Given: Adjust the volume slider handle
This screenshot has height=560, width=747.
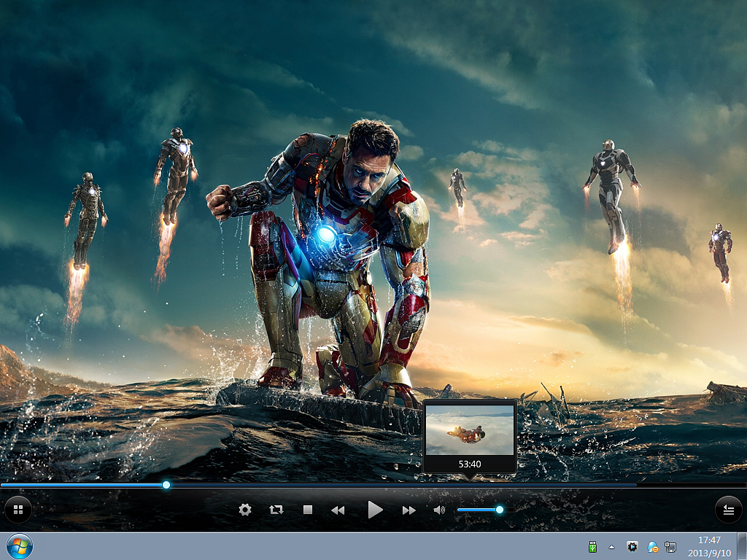Looking at the screenshot, I should tap(499, 510).
